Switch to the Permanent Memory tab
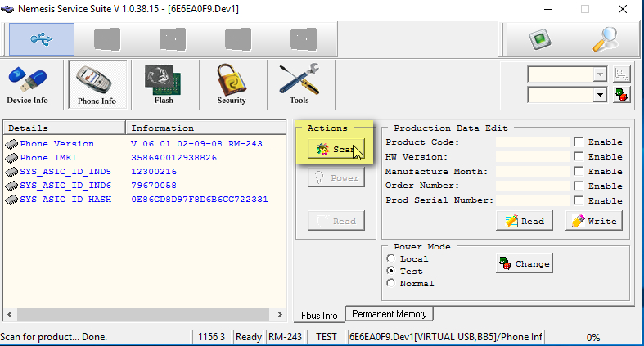Screen dimensions: 644x346 [x=389, y=314]
